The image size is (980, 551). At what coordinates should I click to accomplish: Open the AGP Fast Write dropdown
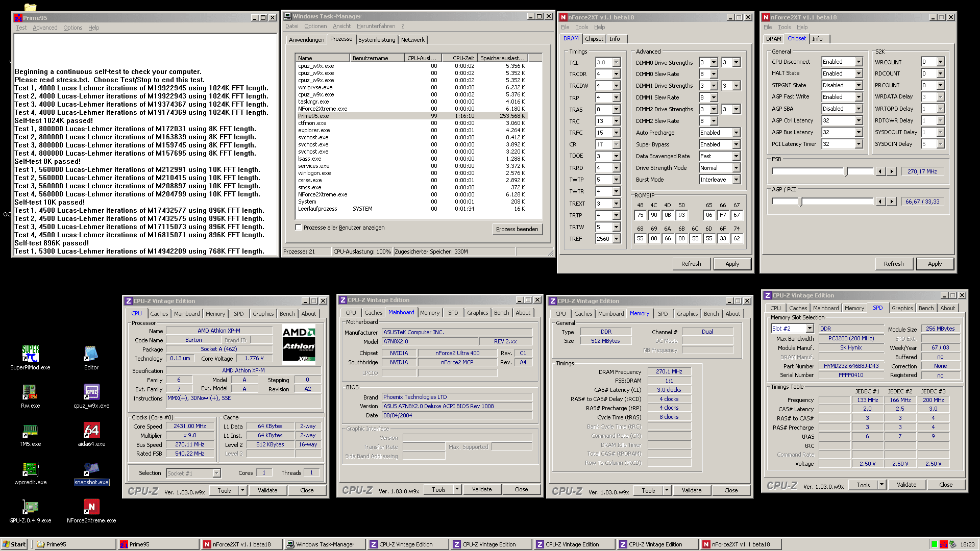[x=859, y=97]
